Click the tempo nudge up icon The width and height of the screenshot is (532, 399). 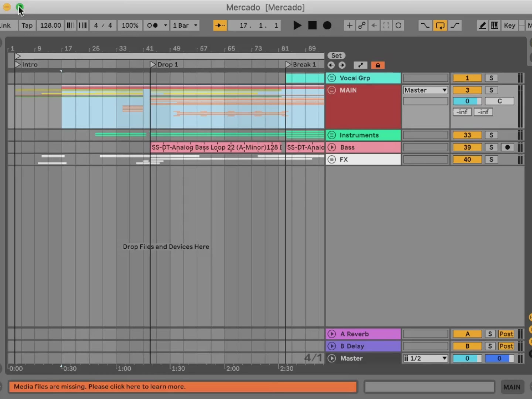pos(83,25)
